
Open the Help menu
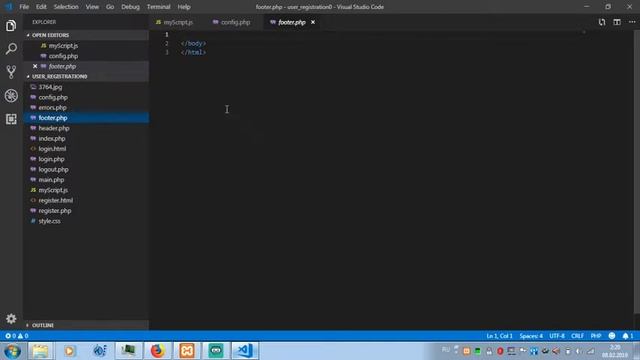[184, 7]
